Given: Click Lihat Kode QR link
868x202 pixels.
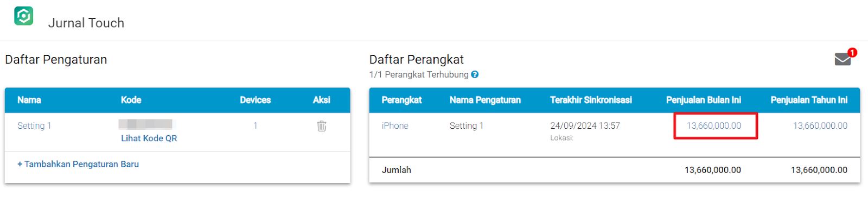Looking at the screenshot, I should point(149,138).
